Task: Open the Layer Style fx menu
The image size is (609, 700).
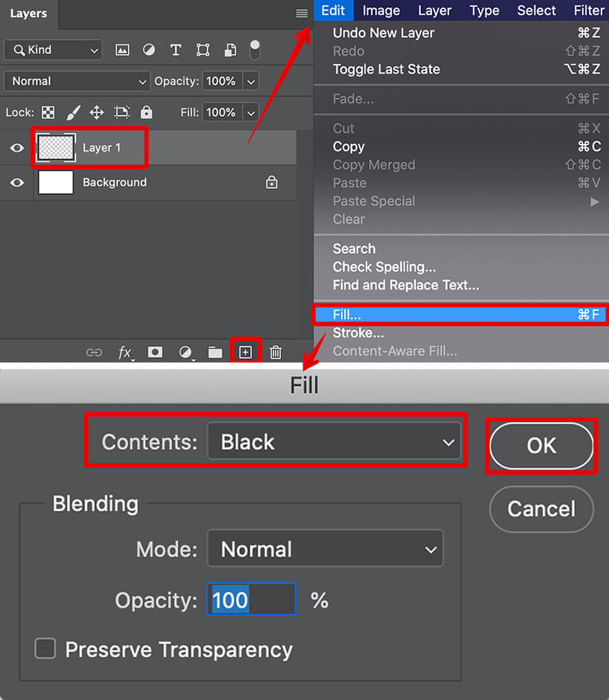Action: [x=125, y=352]
